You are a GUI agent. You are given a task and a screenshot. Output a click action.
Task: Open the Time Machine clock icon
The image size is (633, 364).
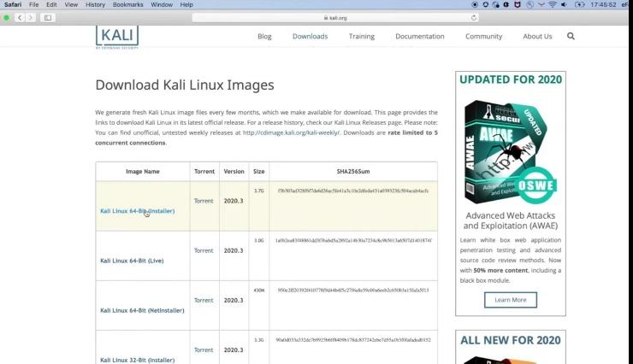pyautogui.click(x=530, y=5)
